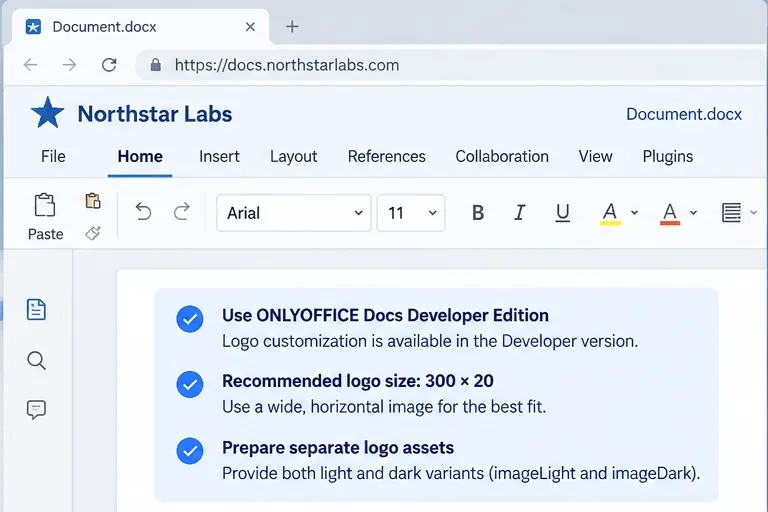
Task: Toggle bold formatting
Action: [478, 213]
